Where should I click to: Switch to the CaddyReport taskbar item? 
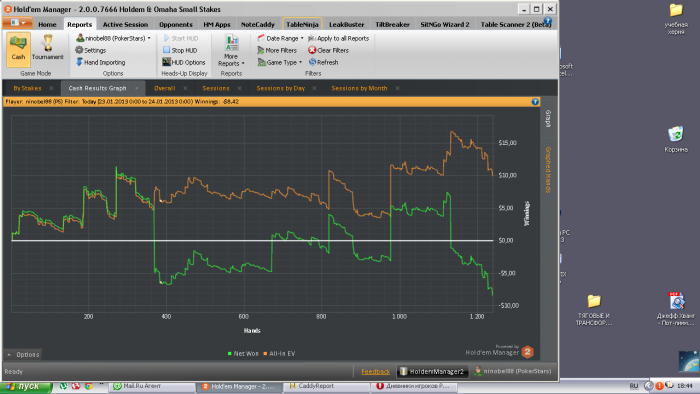(326, 386)
